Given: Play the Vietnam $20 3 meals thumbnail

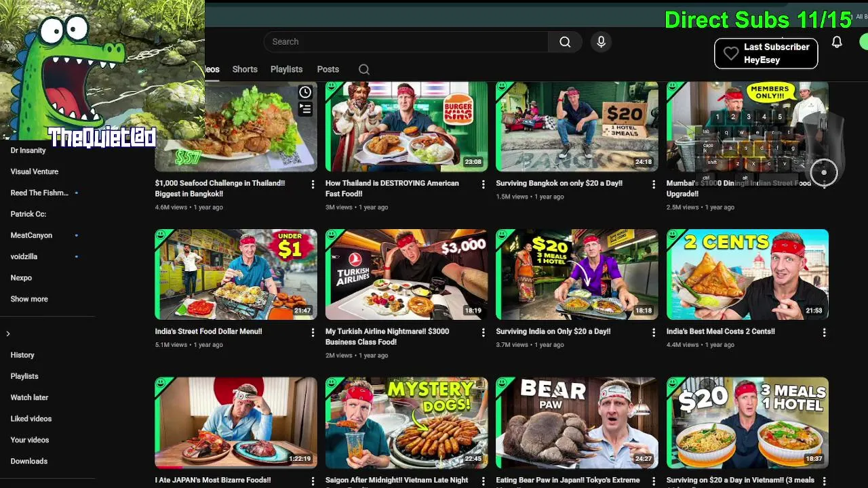Looking at the screenshot, I should tap(747, 423).
